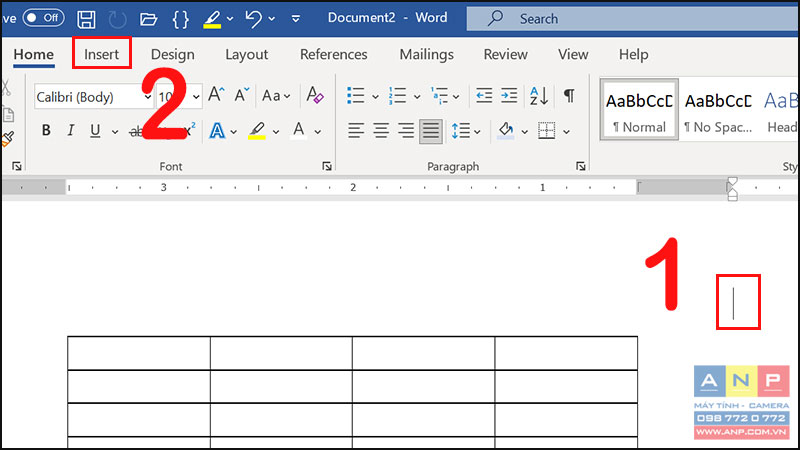Open underline style dropdown arrow
Screen dimensions: 800x450
click(115, 132)
